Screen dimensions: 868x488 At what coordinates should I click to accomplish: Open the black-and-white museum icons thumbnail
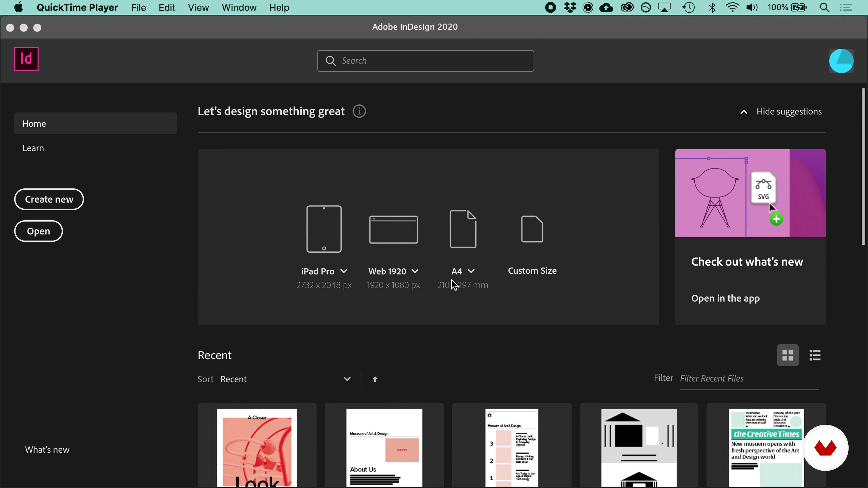(x=639, y=448)
